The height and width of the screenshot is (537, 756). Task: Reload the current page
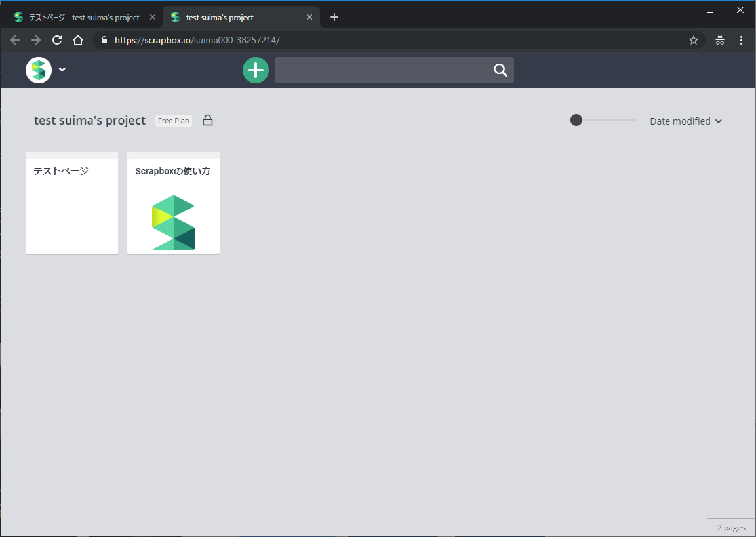(x=57, y=40)
